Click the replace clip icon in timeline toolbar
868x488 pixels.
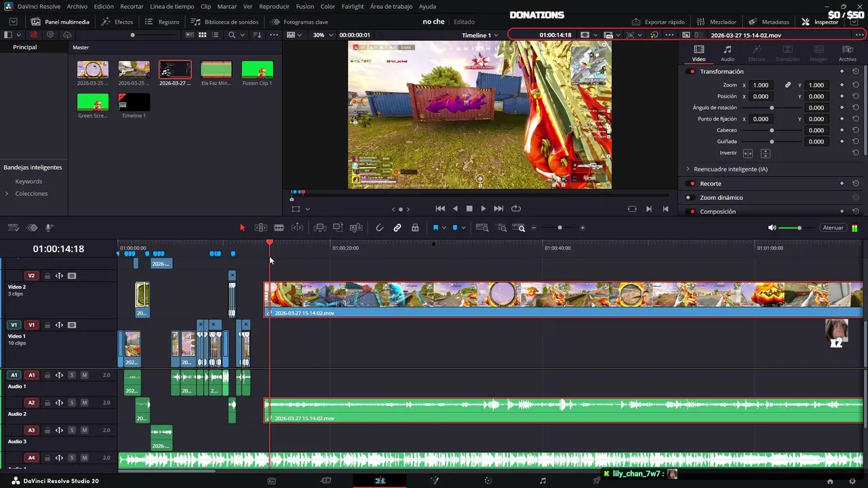click(356, 228)
